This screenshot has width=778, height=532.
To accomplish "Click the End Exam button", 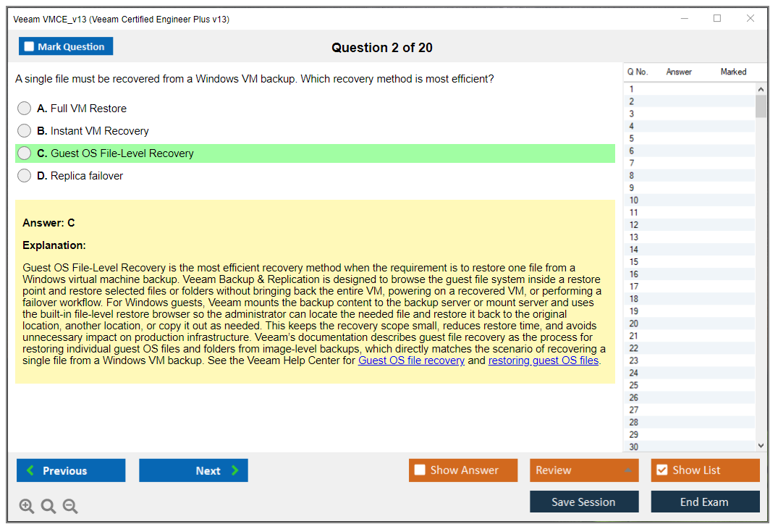I will (x=705, y=502).
